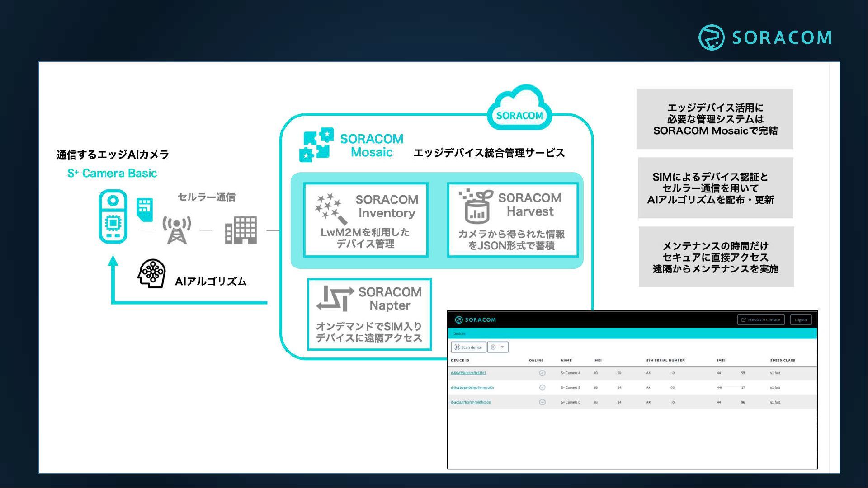Select the SORACOM Mosaic puzzle icon
Viewport: 868px width, 488px height.
pos(316,145)
